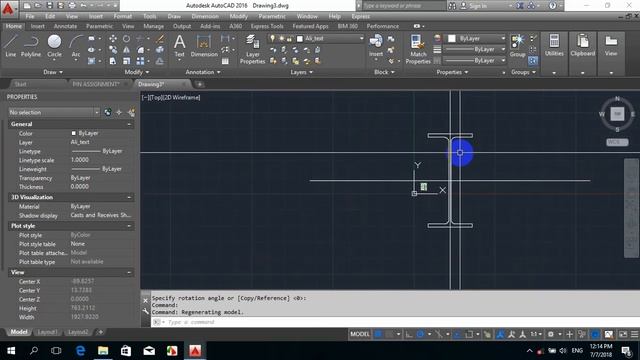Expand the Draw panel
Screen dimensions: 640x360
(53, 72)
